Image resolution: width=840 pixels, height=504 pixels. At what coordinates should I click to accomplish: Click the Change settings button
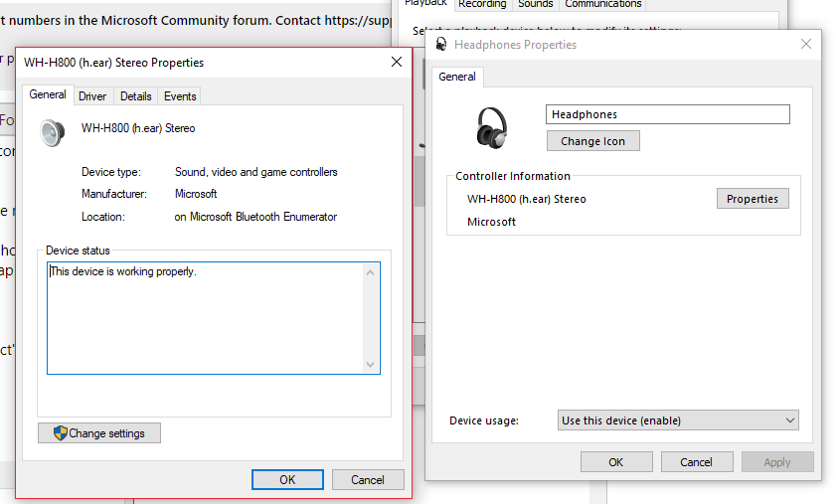(99, 432)
